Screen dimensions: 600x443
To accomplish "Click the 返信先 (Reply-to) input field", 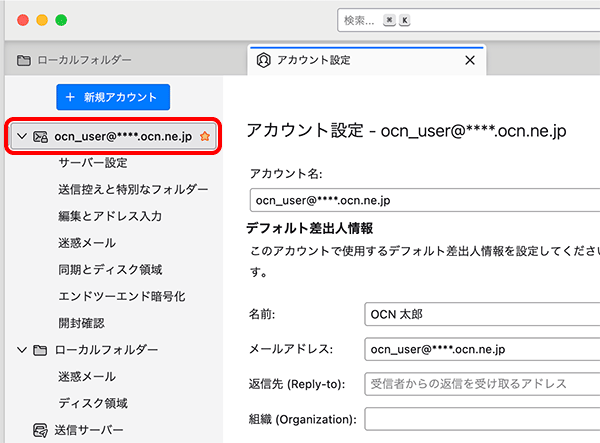I will tap(481, 384).
